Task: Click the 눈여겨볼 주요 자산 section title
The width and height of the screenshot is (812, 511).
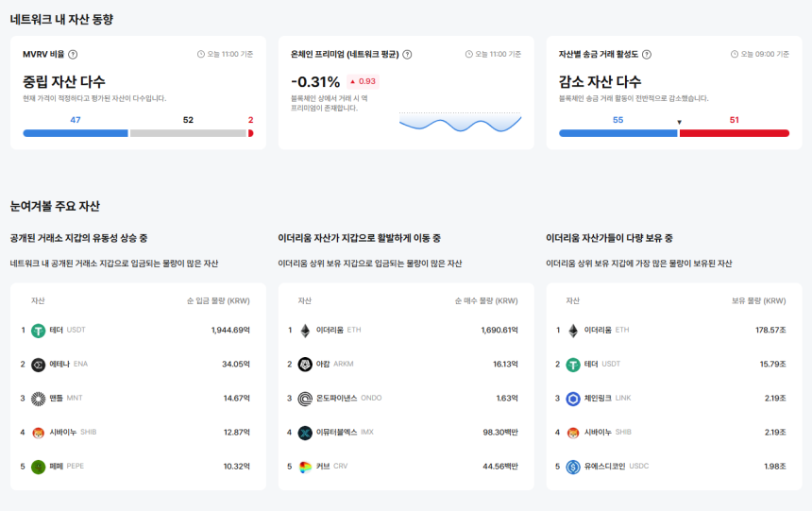Action: coord(55,206)
